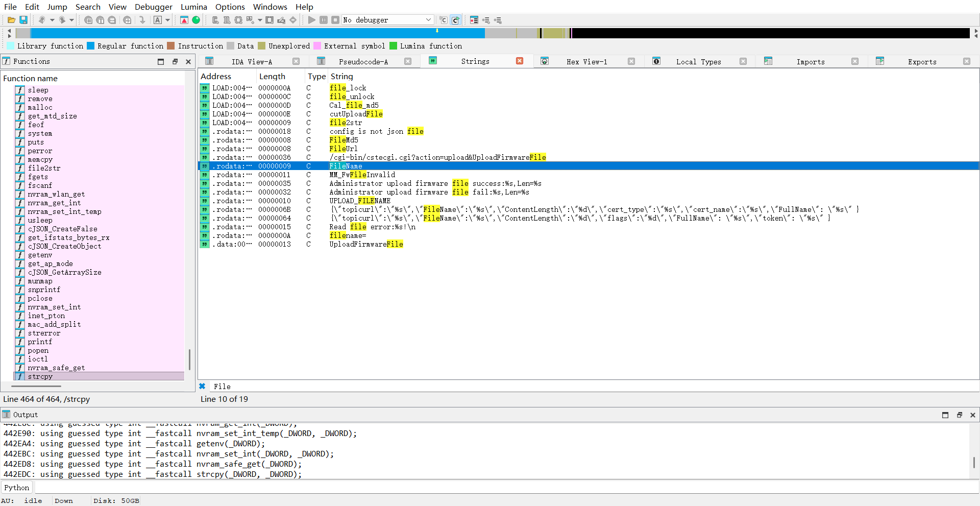Expand the text search 'A' dropdown arrow
980x506 pixels.
(x=167, y=20)
